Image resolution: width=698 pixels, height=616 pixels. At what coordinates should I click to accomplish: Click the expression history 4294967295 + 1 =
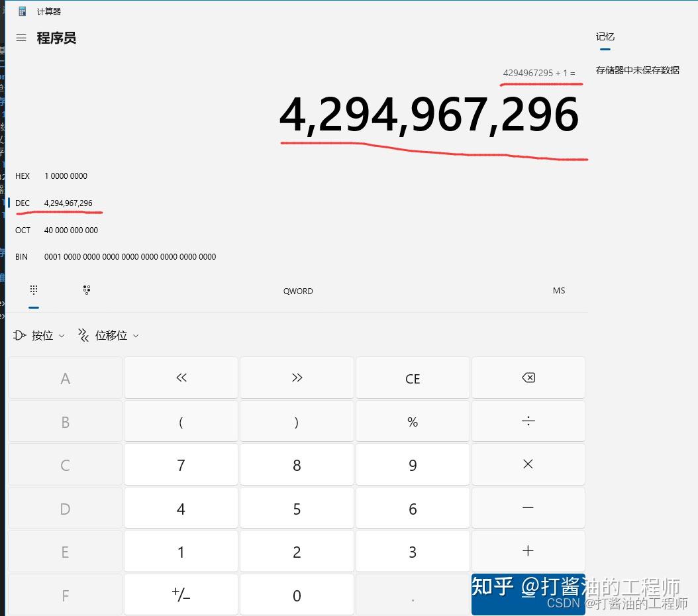click(x=540, y=73)
